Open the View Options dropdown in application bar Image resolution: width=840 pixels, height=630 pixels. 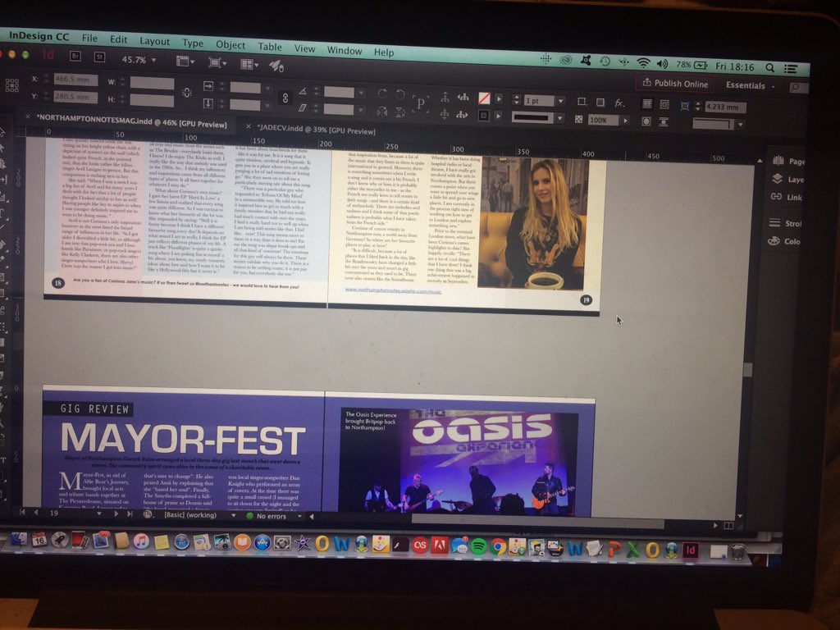[185, 62]
